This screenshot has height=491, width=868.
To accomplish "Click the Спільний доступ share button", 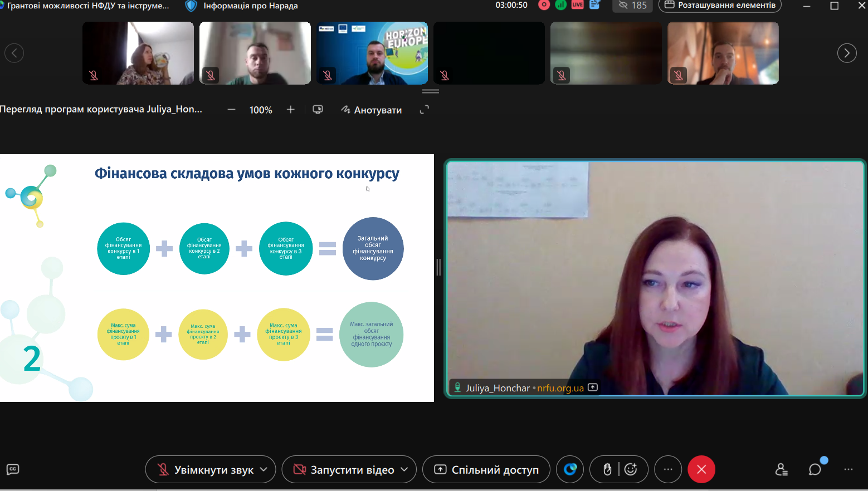I will [x=486, y=469].
